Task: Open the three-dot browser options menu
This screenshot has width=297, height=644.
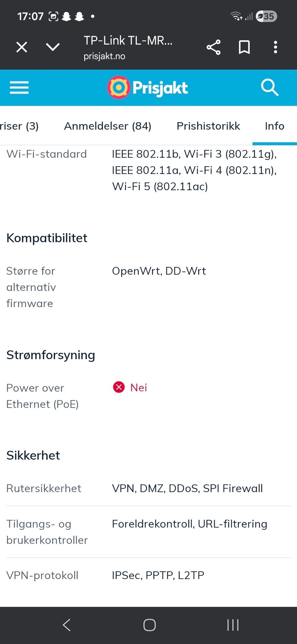Action: point(275,47)
